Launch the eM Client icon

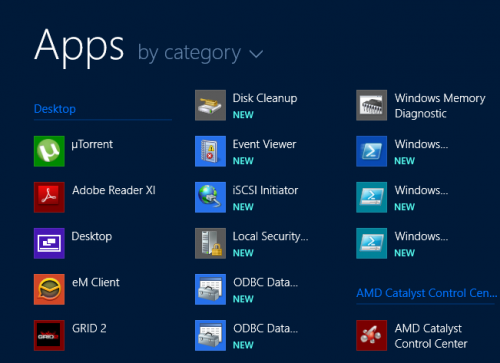click(x=49, y=289)
